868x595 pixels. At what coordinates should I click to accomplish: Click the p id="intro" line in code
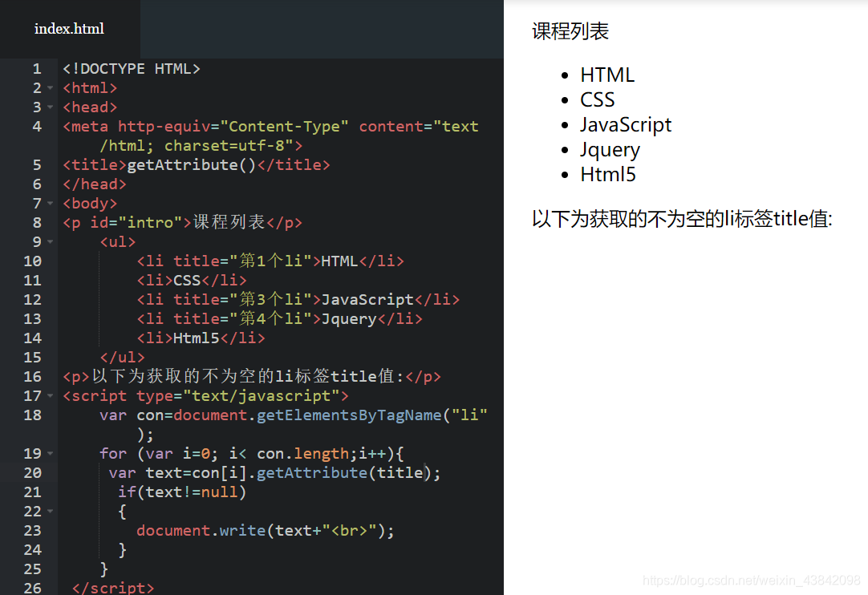coord(183,222)
